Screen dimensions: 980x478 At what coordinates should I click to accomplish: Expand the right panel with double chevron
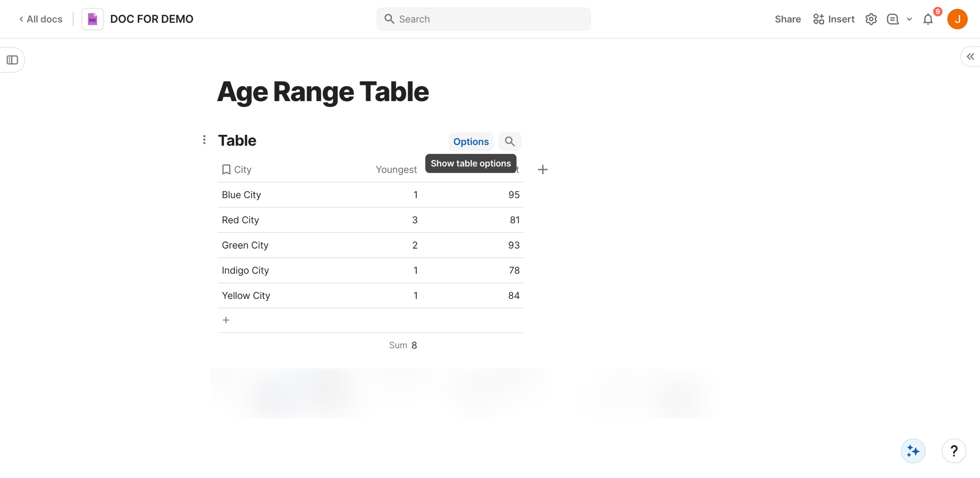tap(970, 57)
